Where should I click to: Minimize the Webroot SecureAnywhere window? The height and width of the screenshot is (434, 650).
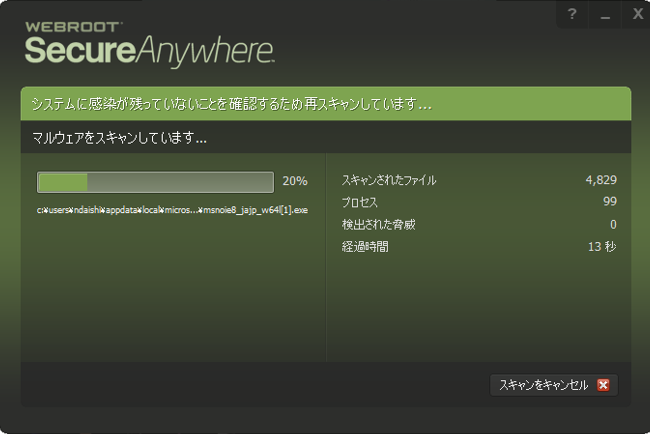(x=605, y=14)
